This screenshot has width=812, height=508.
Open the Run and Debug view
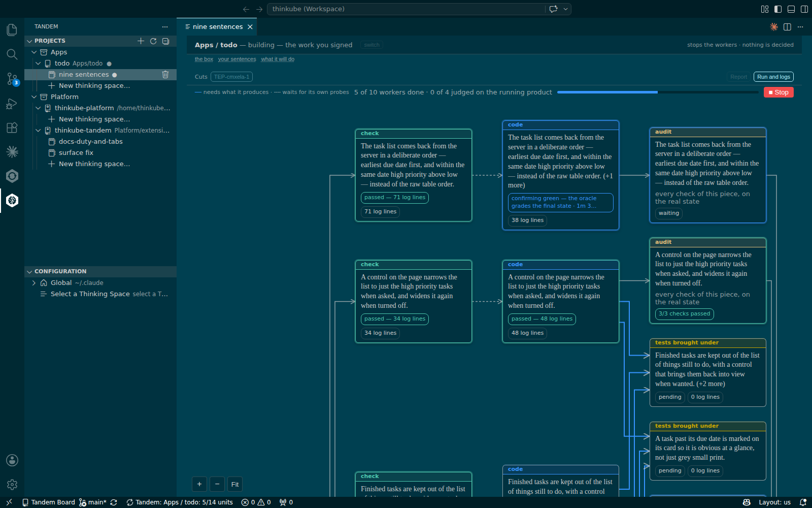12,103
